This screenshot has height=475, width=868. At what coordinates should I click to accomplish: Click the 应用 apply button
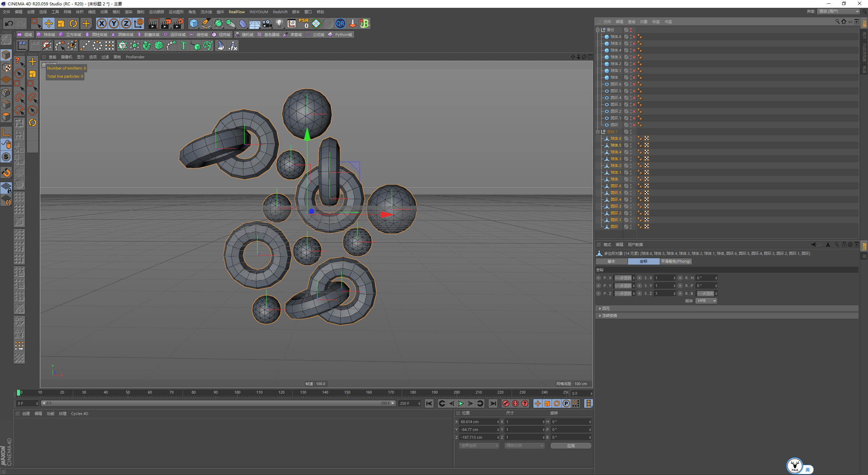tap(571, 446)
